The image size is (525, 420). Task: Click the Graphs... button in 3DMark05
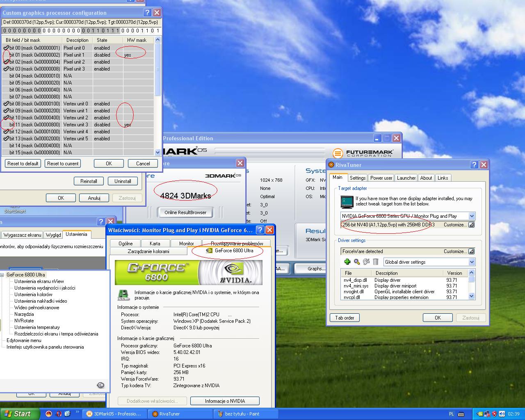click(x=316, y=269)
